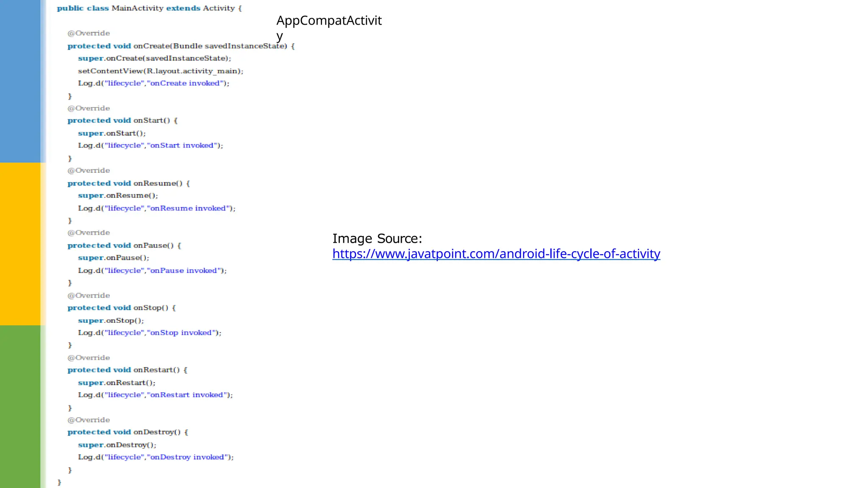Click 'super.onPause();' line
868x488 pixels.
pyautogui.click(x=114, y=258)
